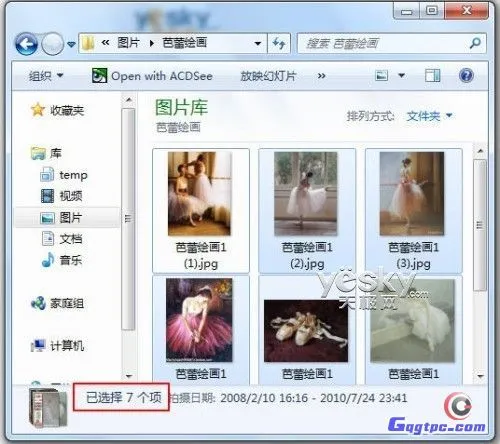Select thumbnail 芭蕾绘画1 (3).jpg

tap(413, 210)
